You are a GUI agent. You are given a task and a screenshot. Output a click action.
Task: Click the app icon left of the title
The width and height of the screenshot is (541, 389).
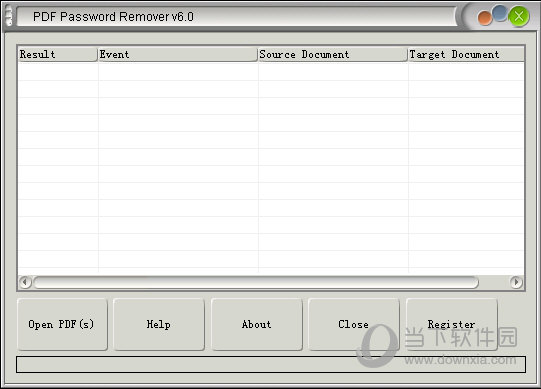coord(9,16)
